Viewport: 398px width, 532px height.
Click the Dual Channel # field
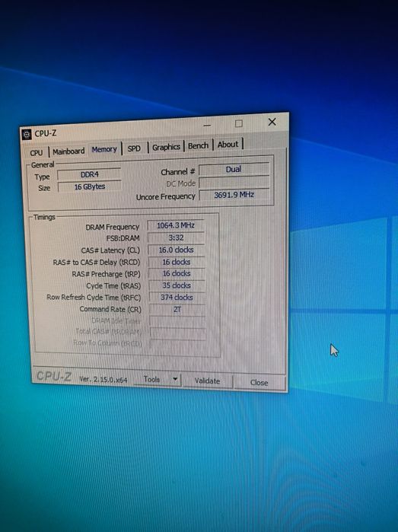point(234,169)
